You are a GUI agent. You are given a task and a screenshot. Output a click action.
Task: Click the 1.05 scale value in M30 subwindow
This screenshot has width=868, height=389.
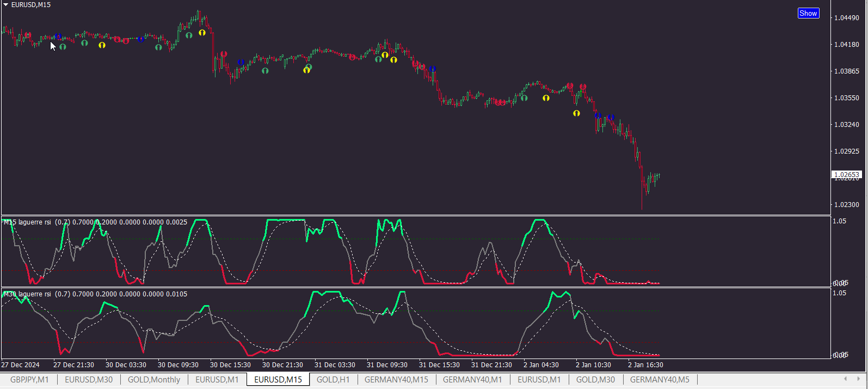click(x=840, y=293)
